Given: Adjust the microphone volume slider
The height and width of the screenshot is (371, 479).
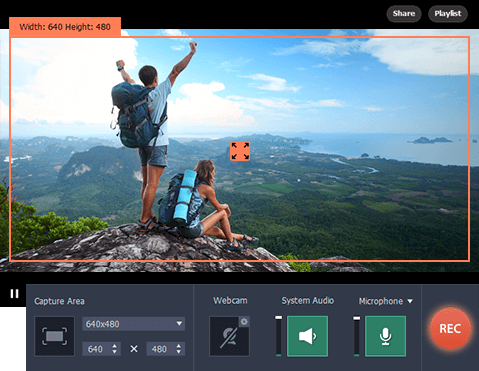Looking at the screenshot, I should [x=357, y=336].
